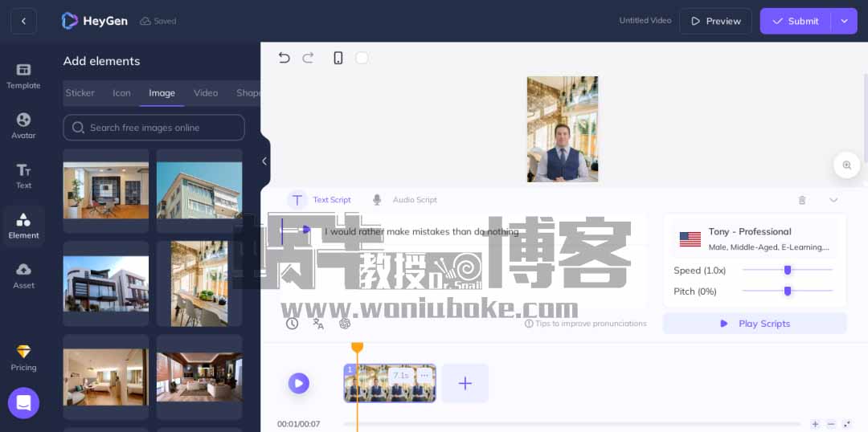This screenshot has height=432, width=868.
Task: Select the Image tab
Action: pyautogui.click(x=162, y=93)
